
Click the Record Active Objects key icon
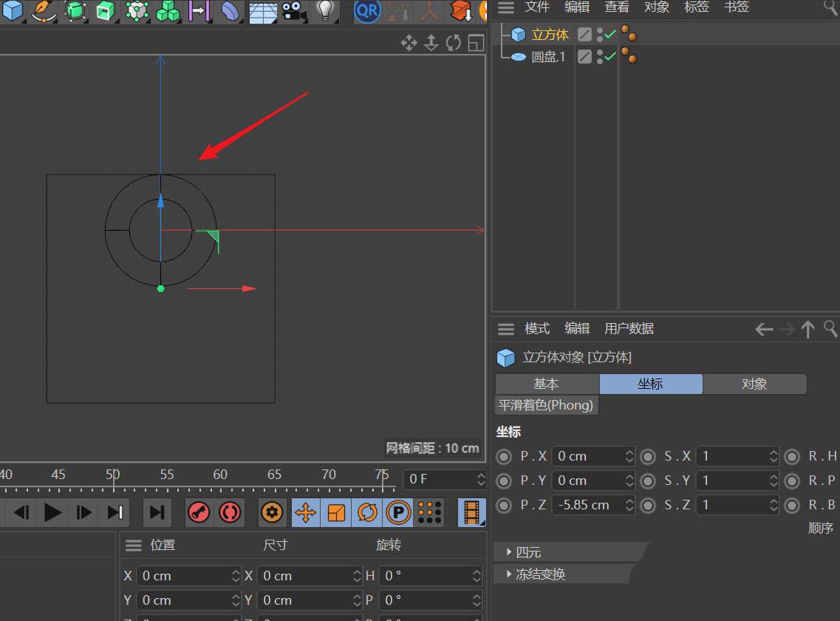(x=198, y=512)
